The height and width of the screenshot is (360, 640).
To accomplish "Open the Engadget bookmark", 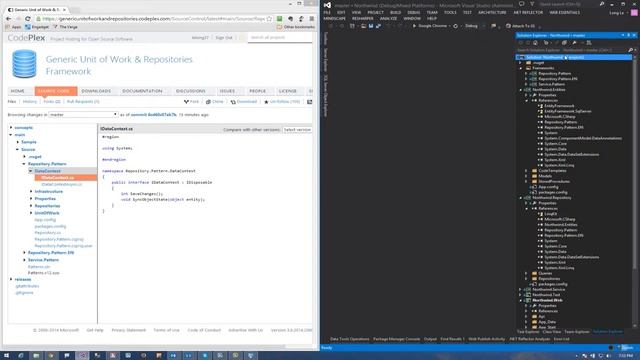I will point(37,27).
